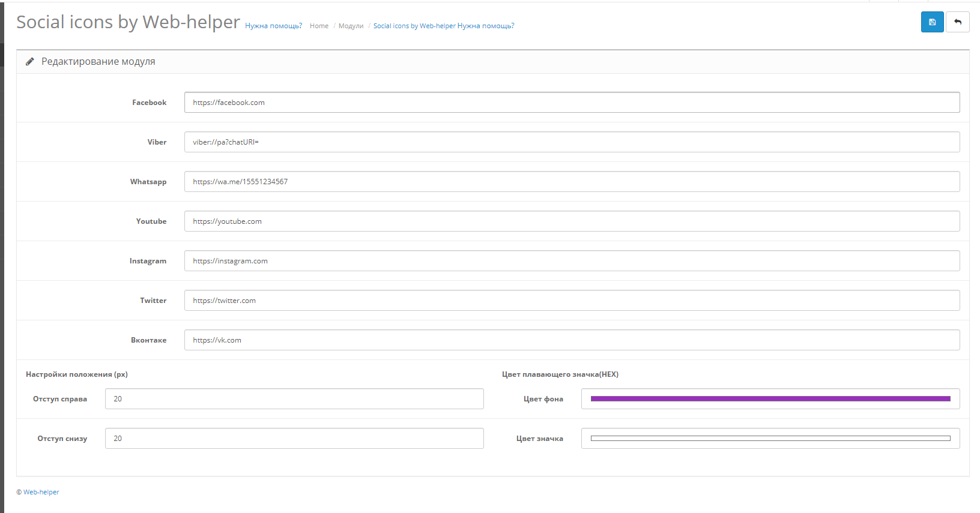Click the pencil icon in panel heading
This screenshot has height=513, width=980.
point(30,62)
